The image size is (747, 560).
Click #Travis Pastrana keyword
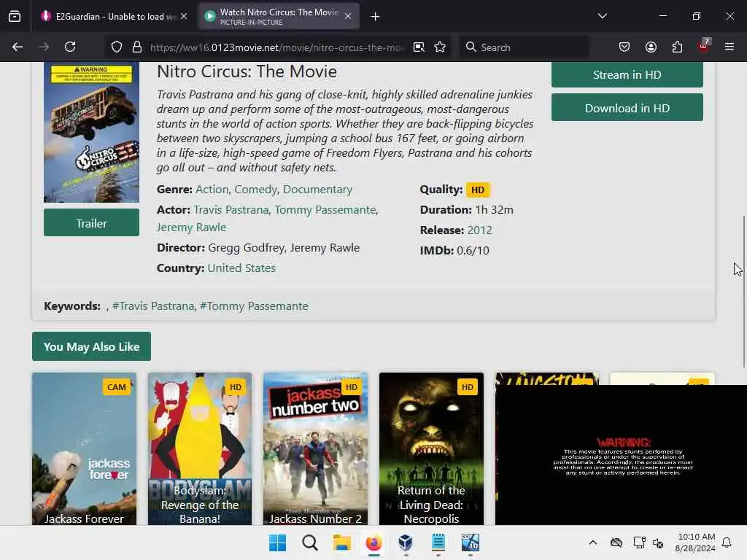[x=153, y=306]
